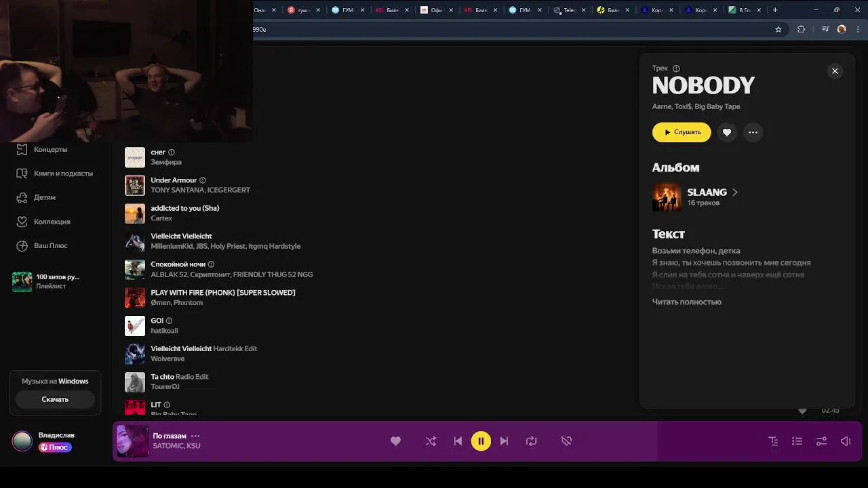Go to the previous track

tap(458, 441)
